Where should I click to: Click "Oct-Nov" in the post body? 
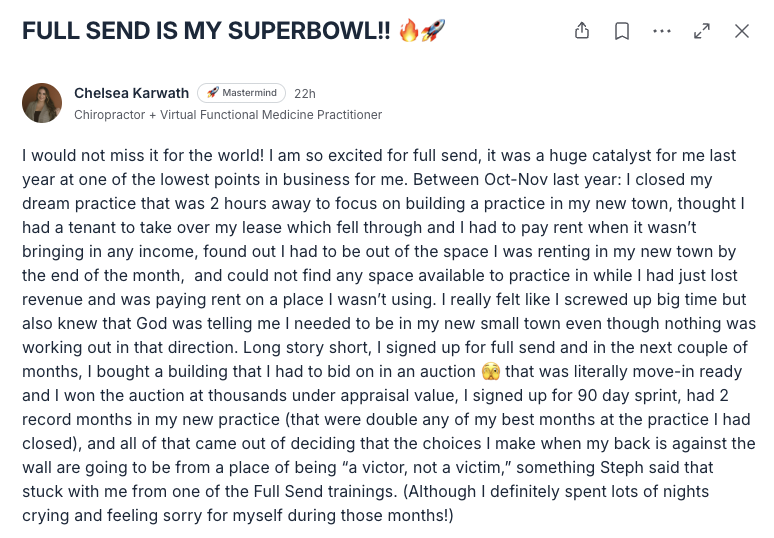tap(516, 179)
